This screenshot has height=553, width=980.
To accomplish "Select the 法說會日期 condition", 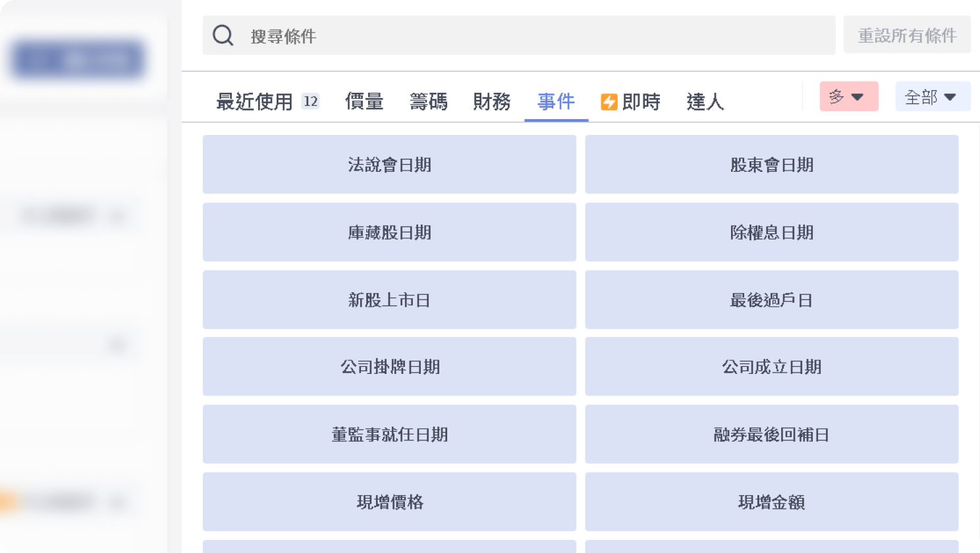I will click(x=389, y=165).
